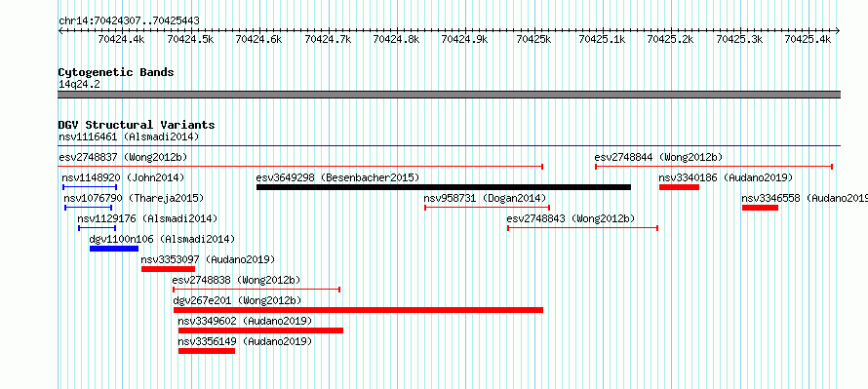Image resolution: width=868 pixels, height=389 pixels.
Task: Open the nsv3340186 (Audano2019) label
Action: tap(726, 177)
